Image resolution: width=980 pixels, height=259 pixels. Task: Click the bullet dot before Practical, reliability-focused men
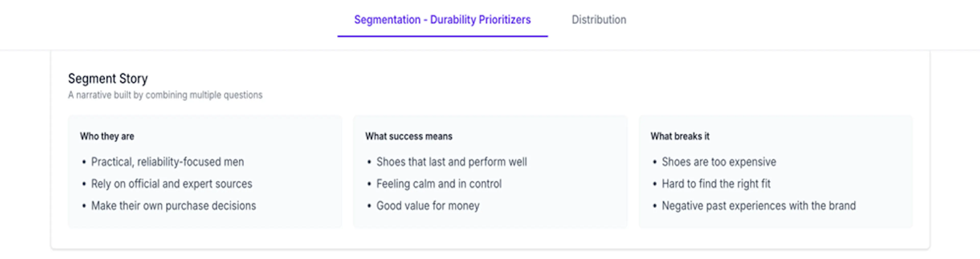click(x=84, y=162)
